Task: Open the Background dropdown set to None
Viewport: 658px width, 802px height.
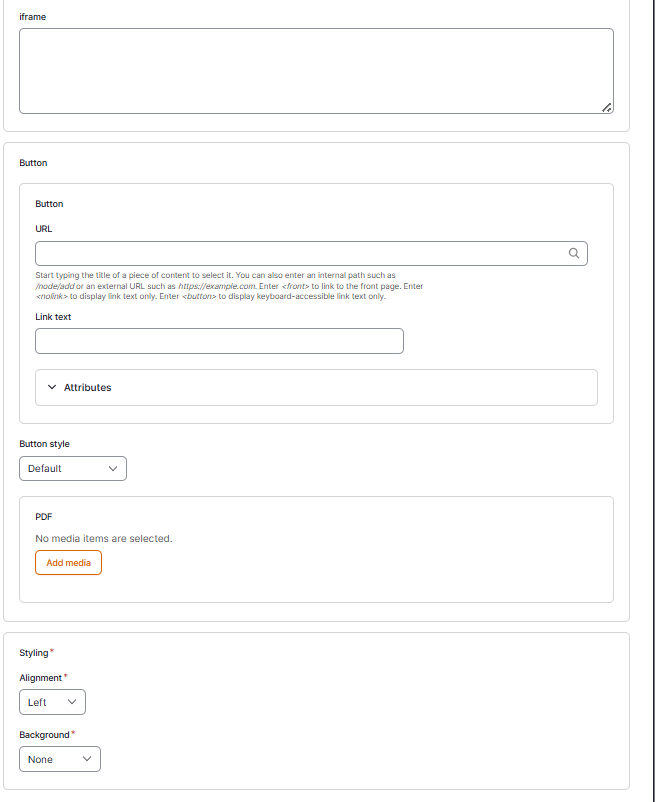Action: pyautogui.click(x=60, y=760)
